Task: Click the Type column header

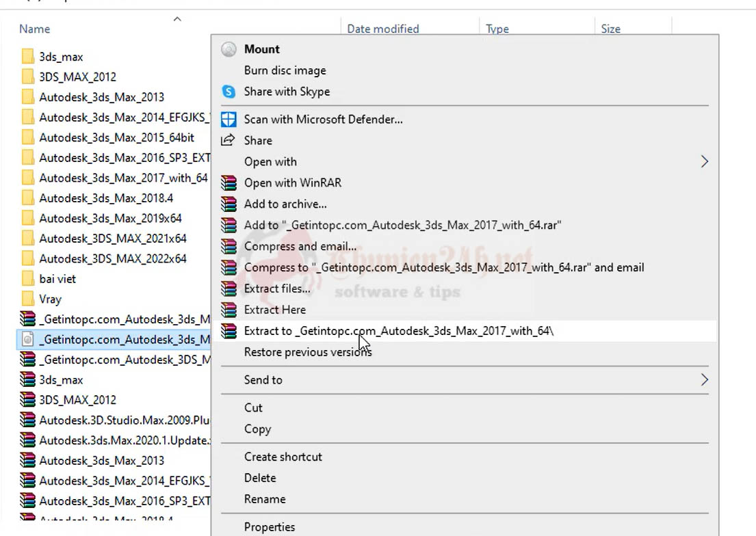Action: [497, 29]
